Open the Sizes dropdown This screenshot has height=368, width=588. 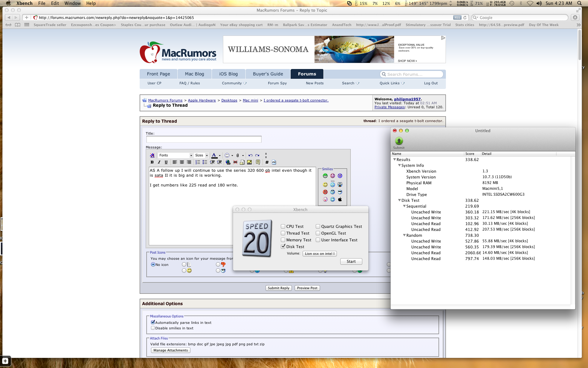point(202,155)
